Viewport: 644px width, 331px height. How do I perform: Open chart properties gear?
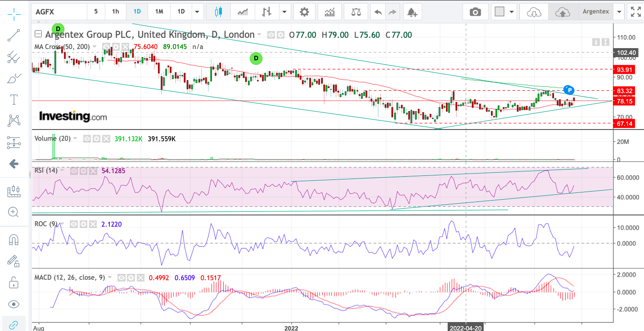(305, 12)
